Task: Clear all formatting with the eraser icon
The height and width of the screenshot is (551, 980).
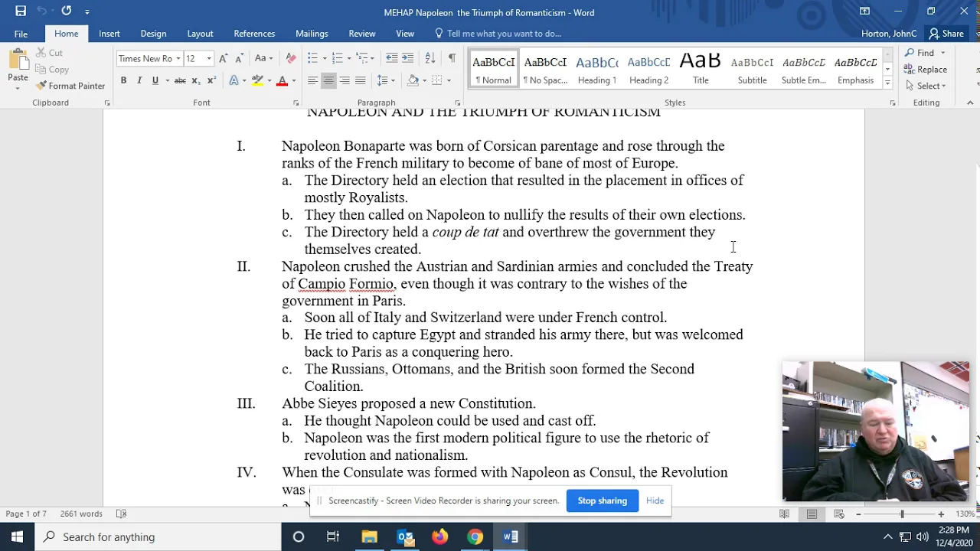Action: [x=290, y=58]
